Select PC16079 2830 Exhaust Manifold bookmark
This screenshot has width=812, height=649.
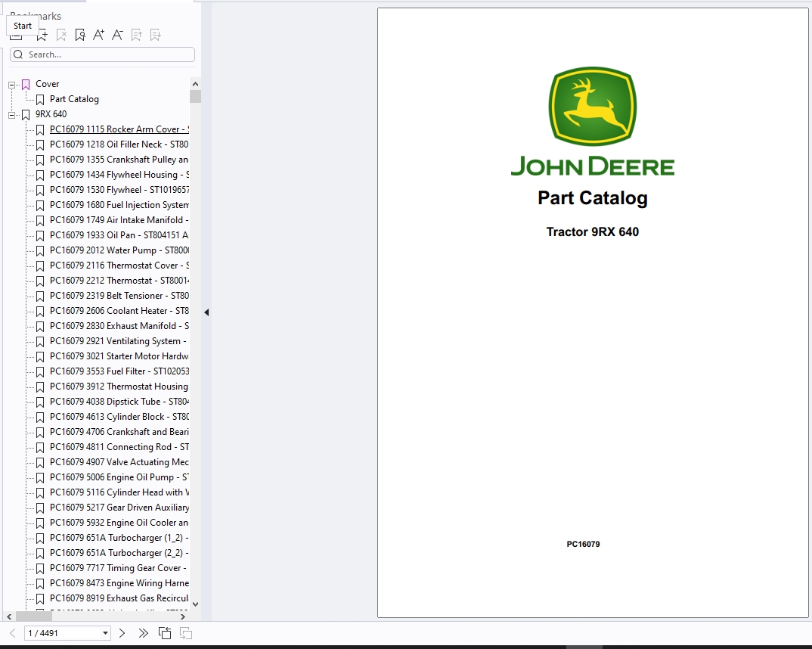pyautogui.click(x=119, y=326)
